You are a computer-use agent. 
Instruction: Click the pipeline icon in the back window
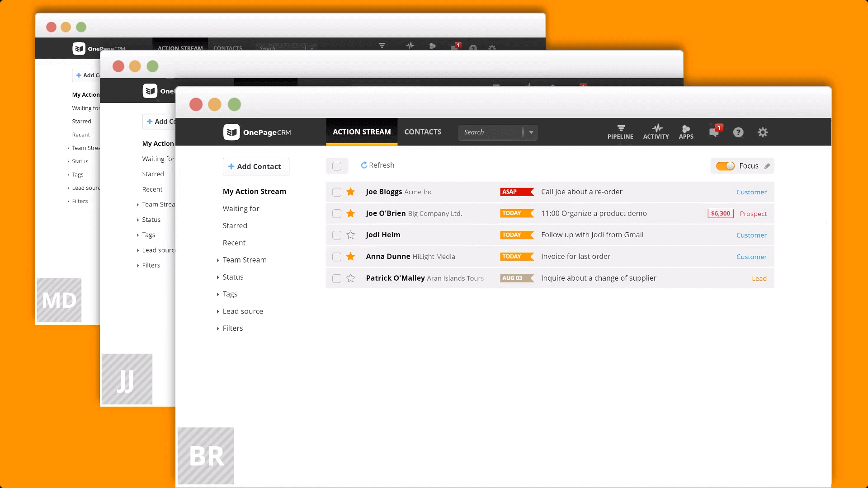tap(382, 46)
